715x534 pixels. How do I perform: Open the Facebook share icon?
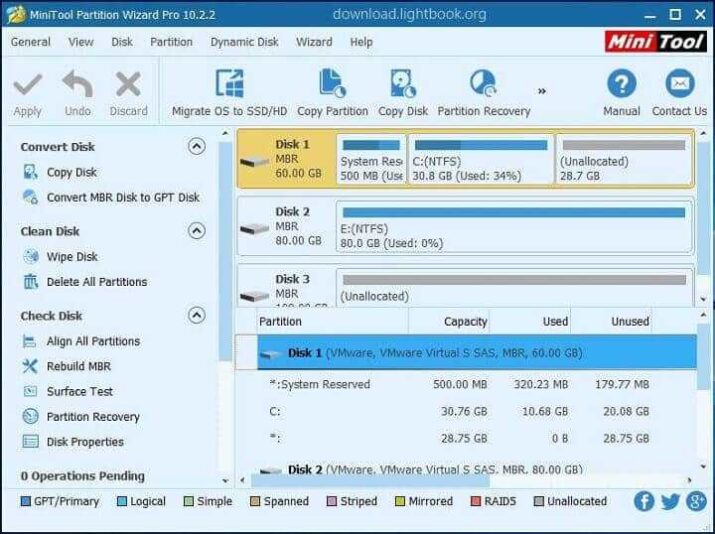click(x=644, y=501)
